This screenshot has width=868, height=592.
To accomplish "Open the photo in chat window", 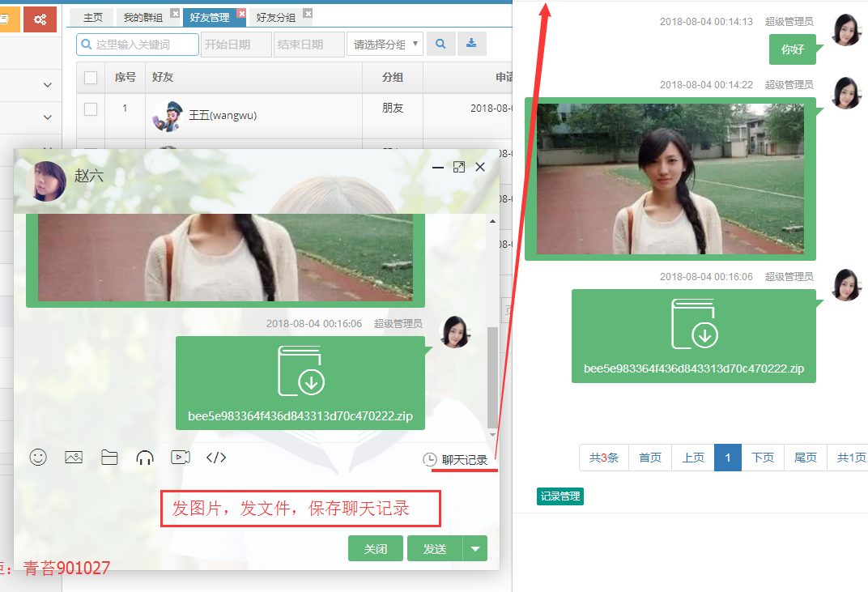I will coord(225,258).
